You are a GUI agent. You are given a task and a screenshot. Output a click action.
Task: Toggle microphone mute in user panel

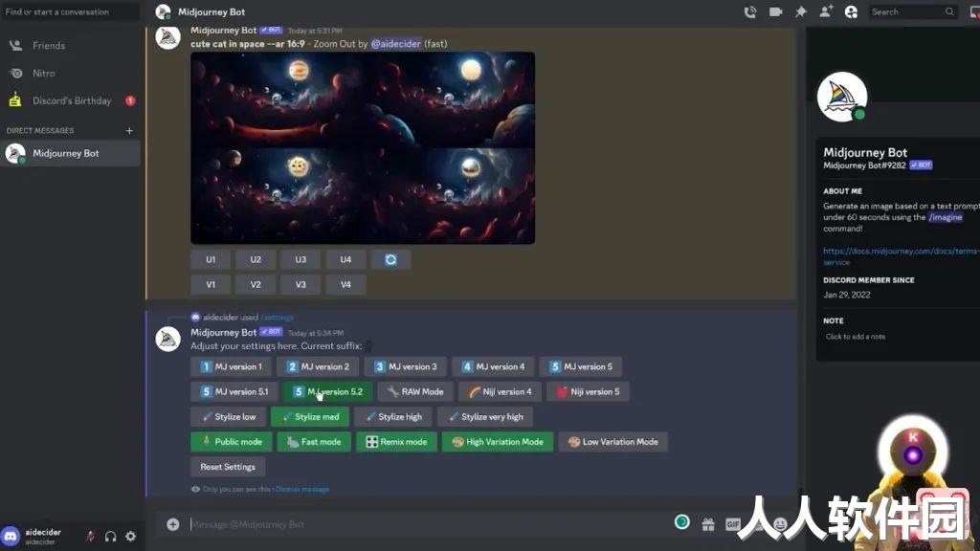tap(90, 536)
